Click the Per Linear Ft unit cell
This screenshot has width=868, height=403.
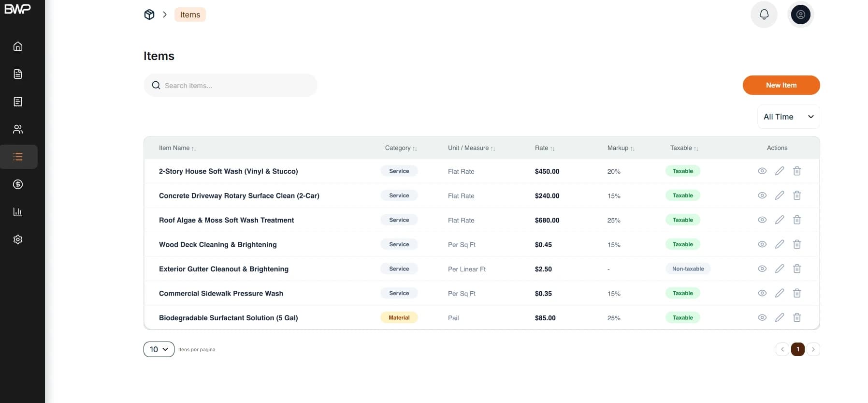click(467, 269)
